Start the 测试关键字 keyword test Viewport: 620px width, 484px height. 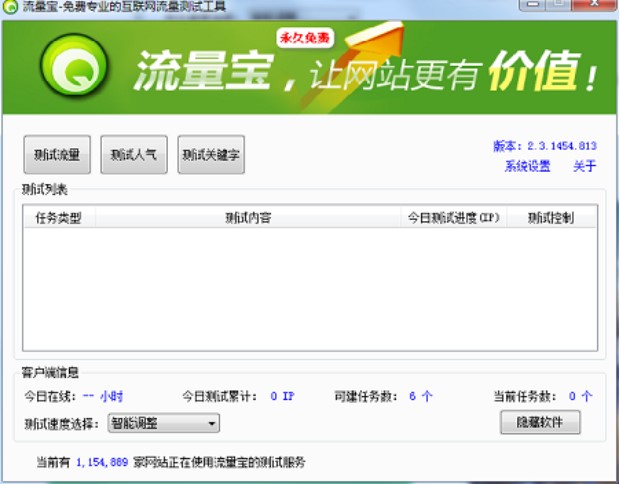point(211,155)
